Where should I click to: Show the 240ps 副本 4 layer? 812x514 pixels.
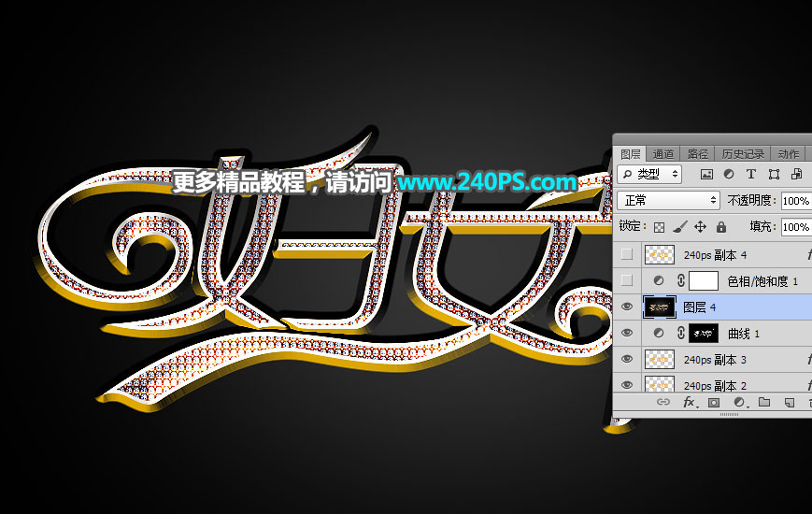627,254
